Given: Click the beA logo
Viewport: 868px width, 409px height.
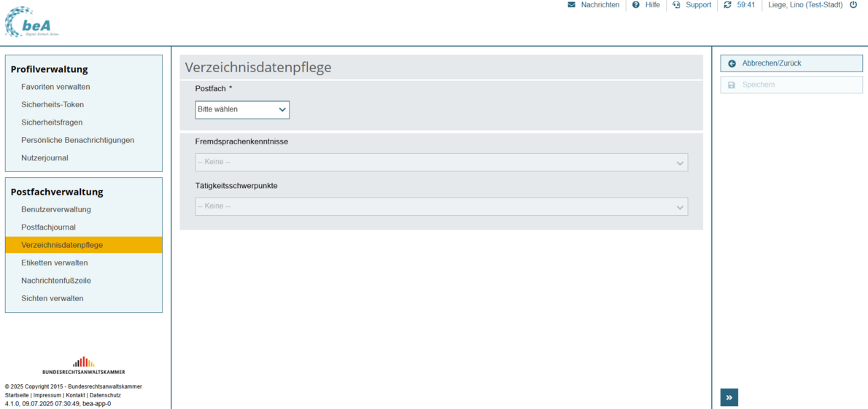Looking at the screenshot, I should (x=32, y=23).
